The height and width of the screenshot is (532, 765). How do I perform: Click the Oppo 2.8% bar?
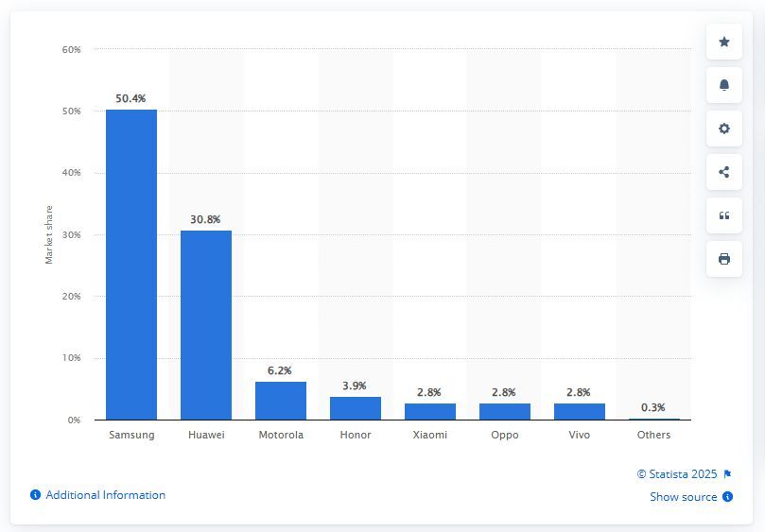505,411
